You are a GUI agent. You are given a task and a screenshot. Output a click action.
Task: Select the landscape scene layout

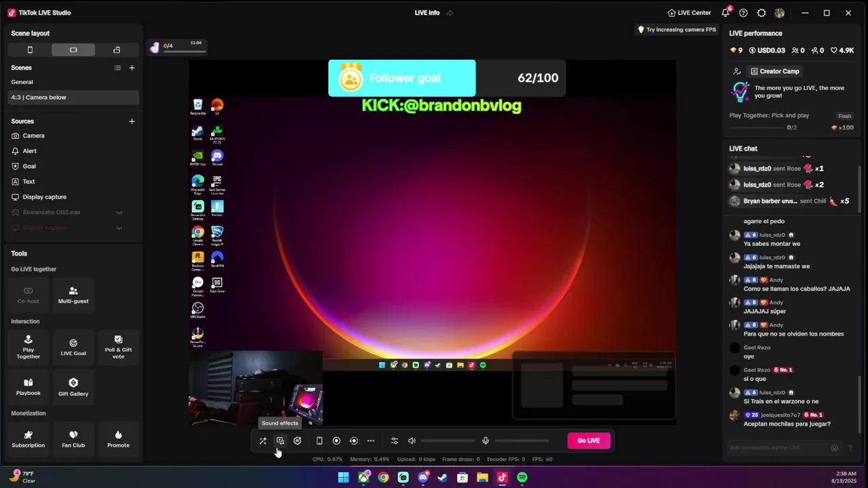pos(73,50)
